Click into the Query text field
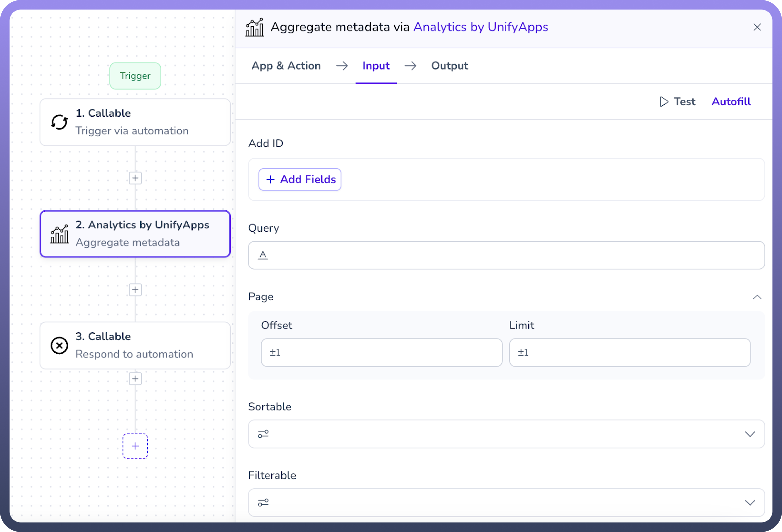The image size is (782, 532). coord(506,255)
